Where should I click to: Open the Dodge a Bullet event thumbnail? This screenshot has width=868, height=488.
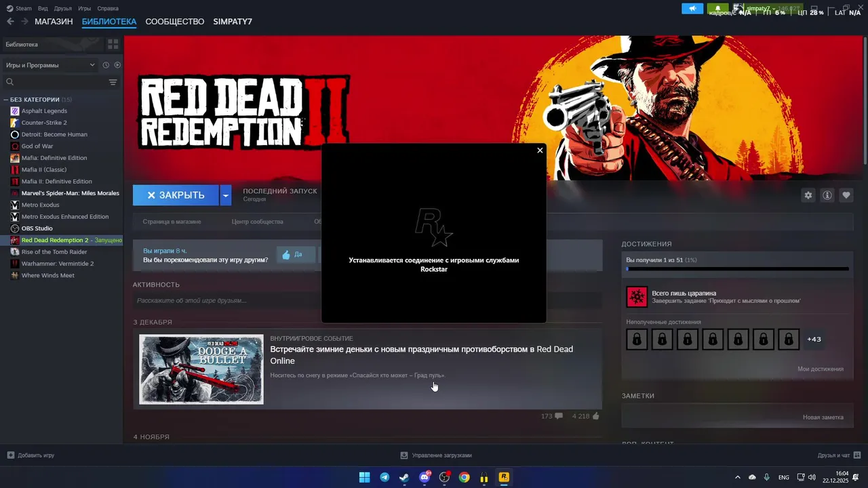(201, 369)
